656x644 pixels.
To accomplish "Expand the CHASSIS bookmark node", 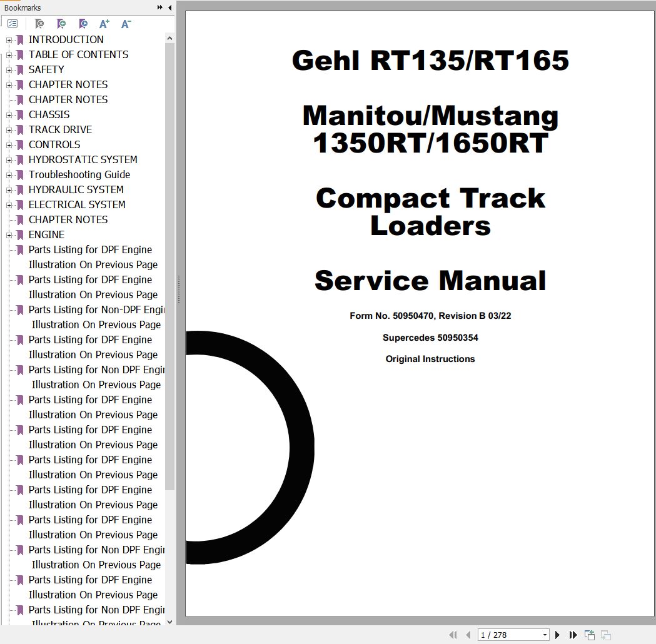I will coord(9,115).
